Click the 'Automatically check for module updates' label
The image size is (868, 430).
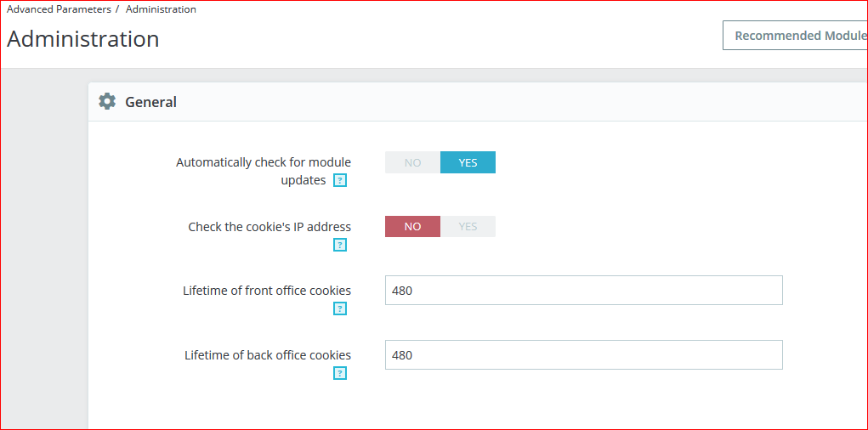(x=263, y=162)
